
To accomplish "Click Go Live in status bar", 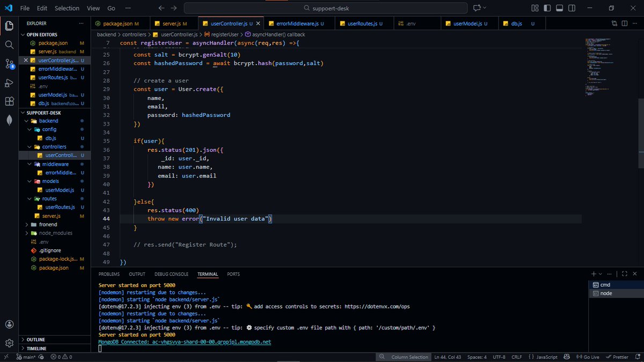I will click(588, 357).
